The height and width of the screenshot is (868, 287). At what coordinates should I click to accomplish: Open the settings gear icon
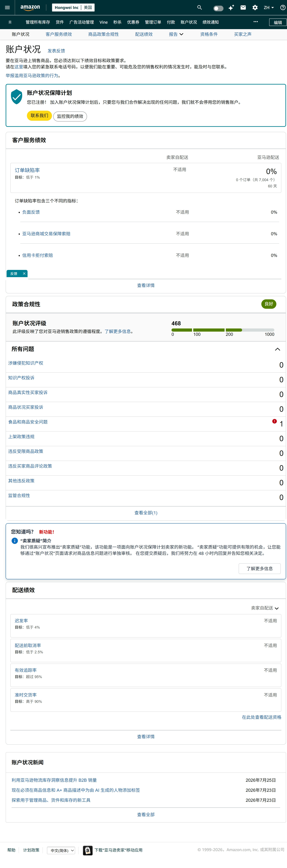255,7
